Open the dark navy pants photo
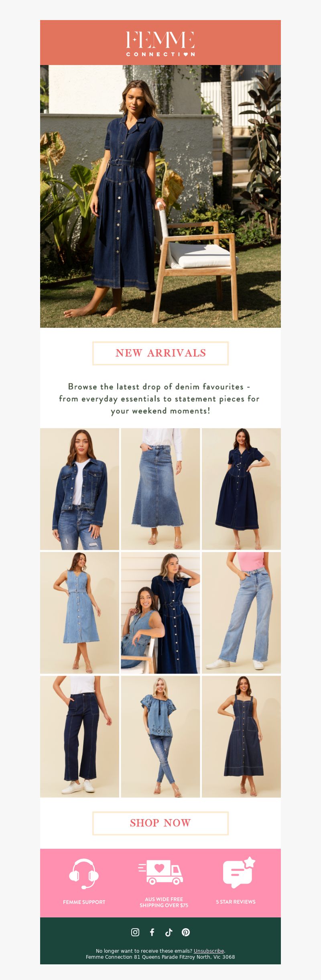 coord(79,736)
